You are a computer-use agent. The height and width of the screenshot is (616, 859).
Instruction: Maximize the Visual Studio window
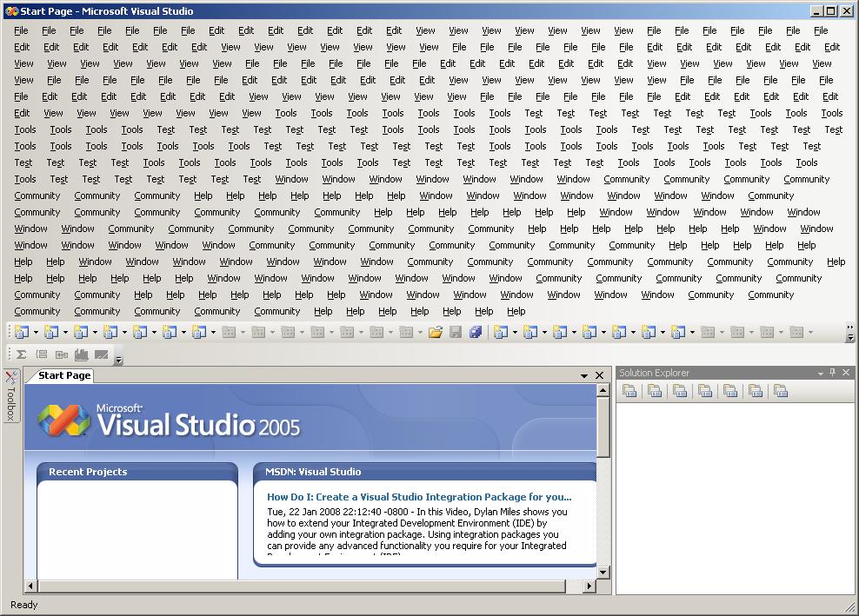[831, 11]
